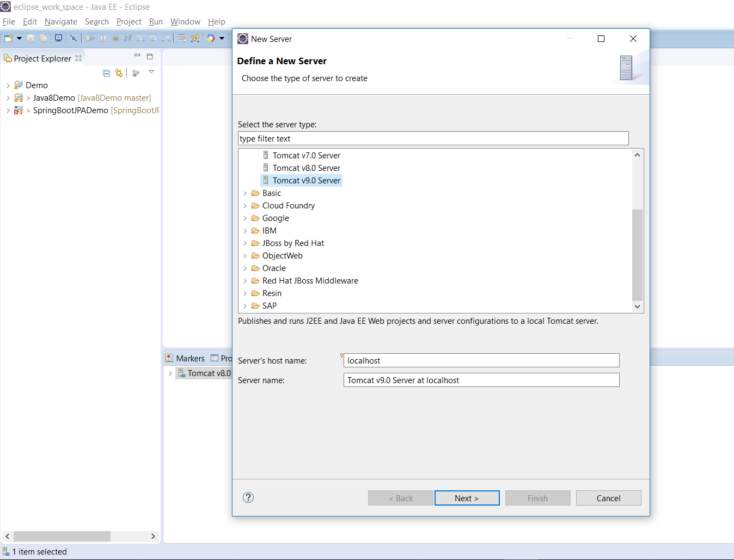Screen dimensions: 734x560
Task: Toggle Link with Editor in Project Explorer
Action: pyautogui.click(x=119, y=73)
